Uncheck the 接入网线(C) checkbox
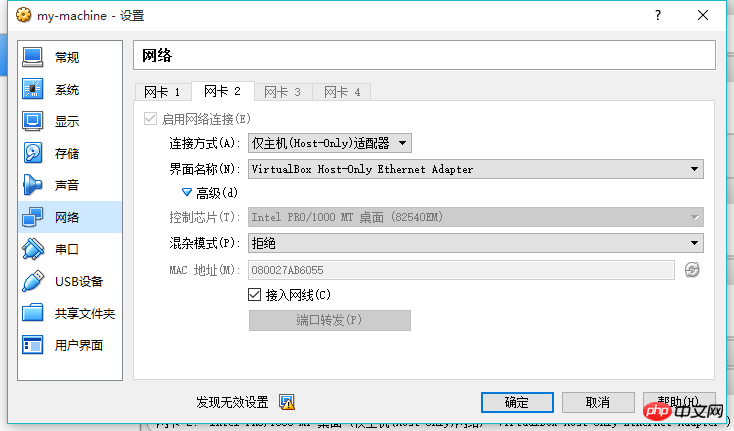The height and width of the screenshot is (431, 734). [254, 294]
